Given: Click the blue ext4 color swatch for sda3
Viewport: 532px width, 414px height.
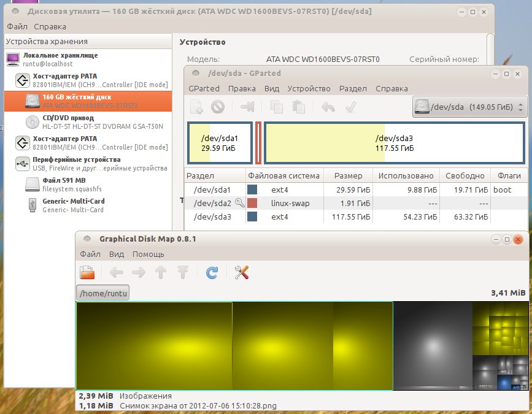Looking at the screenshot, I should pos(252,217).
